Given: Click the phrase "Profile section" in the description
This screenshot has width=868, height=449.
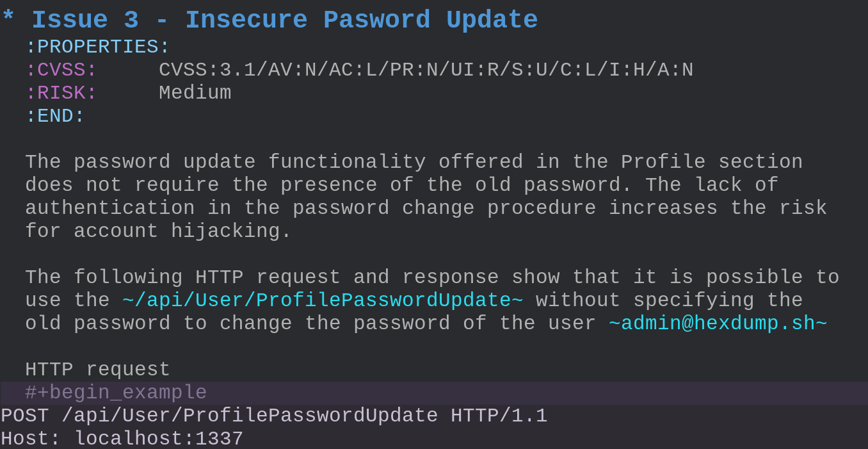Looking at the screenshot, I should (711, 162).
